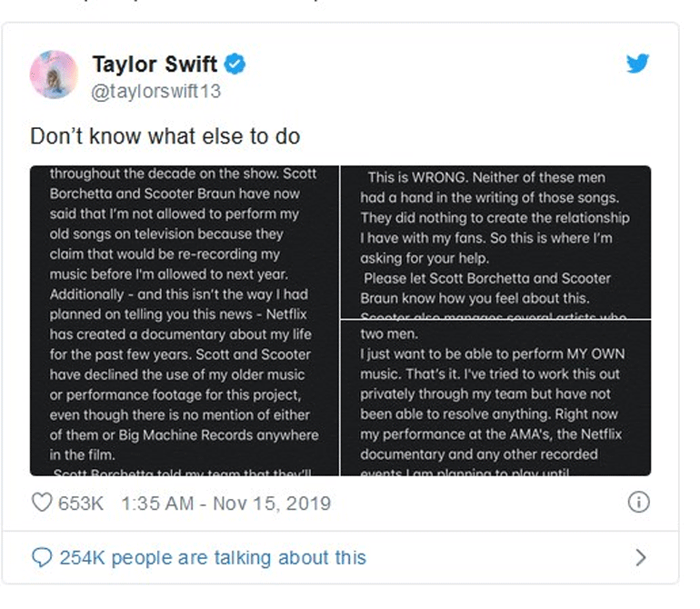700x609 pixels.
Task: Open the Taylor Swift display name link
Action: tap(155, 65)
